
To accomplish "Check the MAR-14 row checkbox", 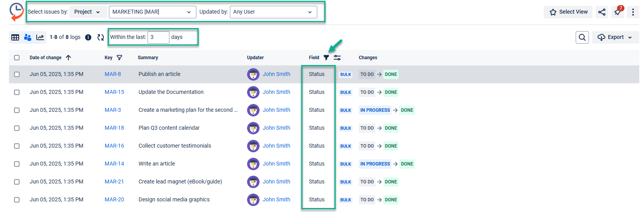I will pos(17,164).
